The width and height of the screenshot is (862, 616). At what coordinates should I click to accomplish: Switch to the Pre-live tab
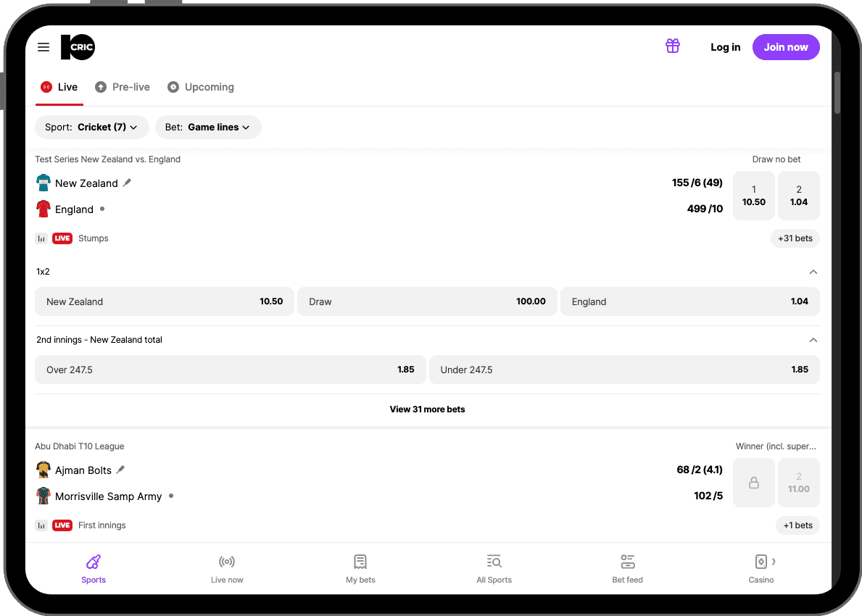coord(123,87)
